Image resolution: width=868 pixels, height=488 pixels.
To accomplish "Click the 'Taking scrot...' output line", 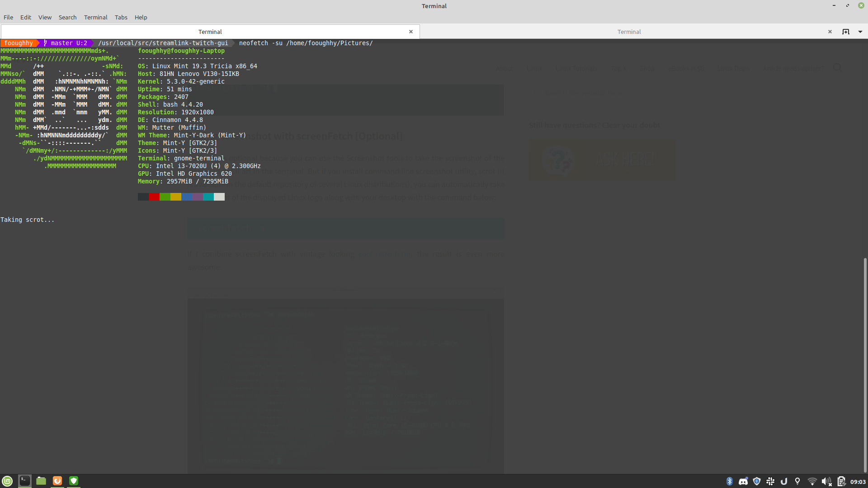I will tap(27, 220).
